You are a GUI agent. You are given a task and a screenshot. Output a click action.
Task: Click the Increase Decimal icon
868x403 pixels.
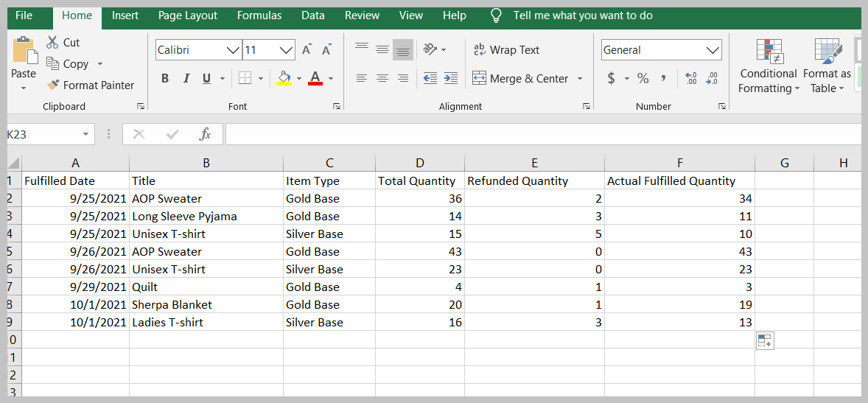[690, 79]
